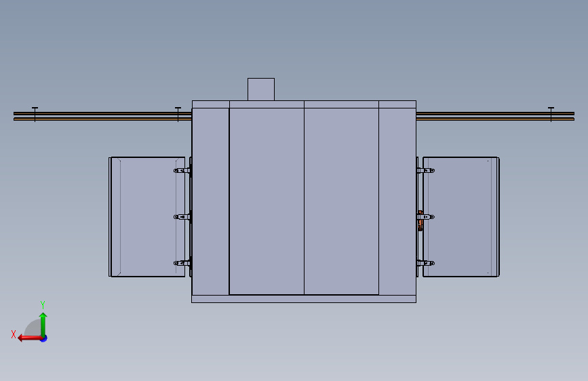The height and width of the screenshot is (381, 588).
Task: Select the upper copper rail on the right side
Action: (x=495, y=113)
